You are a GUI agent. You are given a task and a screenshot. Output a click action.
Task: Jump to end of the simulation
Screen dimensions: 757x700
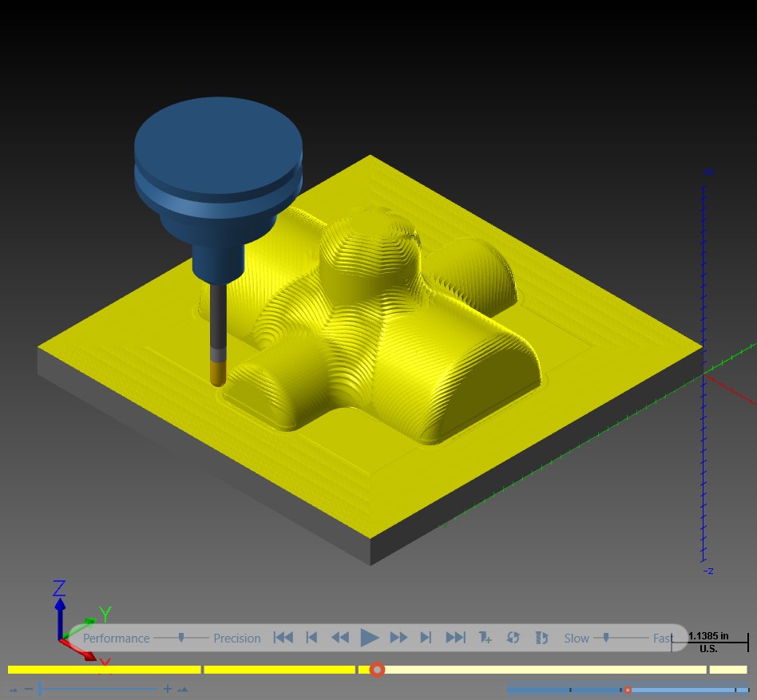pos(455,638)
